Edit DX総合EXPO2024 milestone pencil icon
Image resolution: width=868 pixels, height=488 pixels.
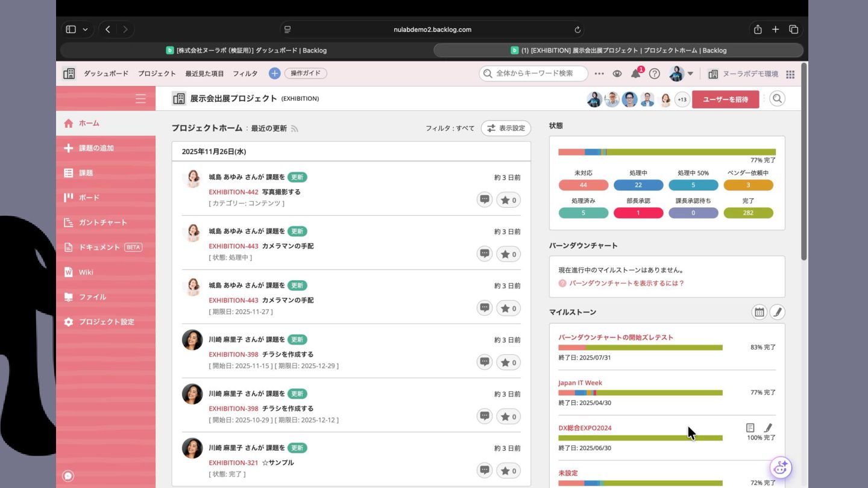(x=768, y=428)
